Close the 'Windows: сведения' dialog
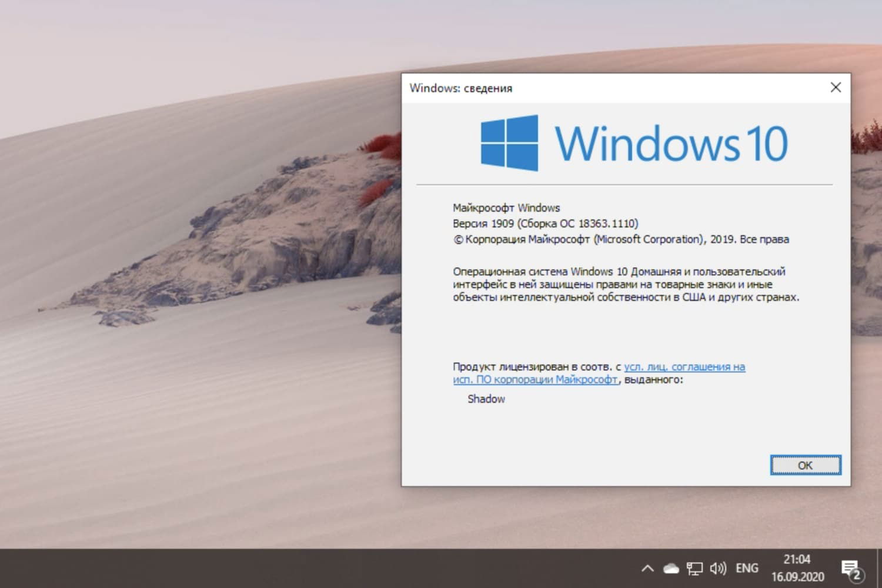 click(836, 87)
